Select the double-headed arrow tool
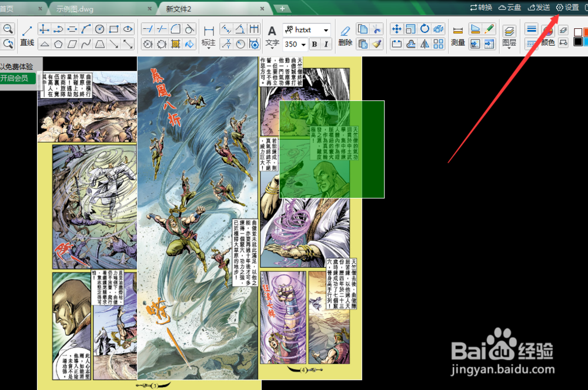 tap(128, 44)
